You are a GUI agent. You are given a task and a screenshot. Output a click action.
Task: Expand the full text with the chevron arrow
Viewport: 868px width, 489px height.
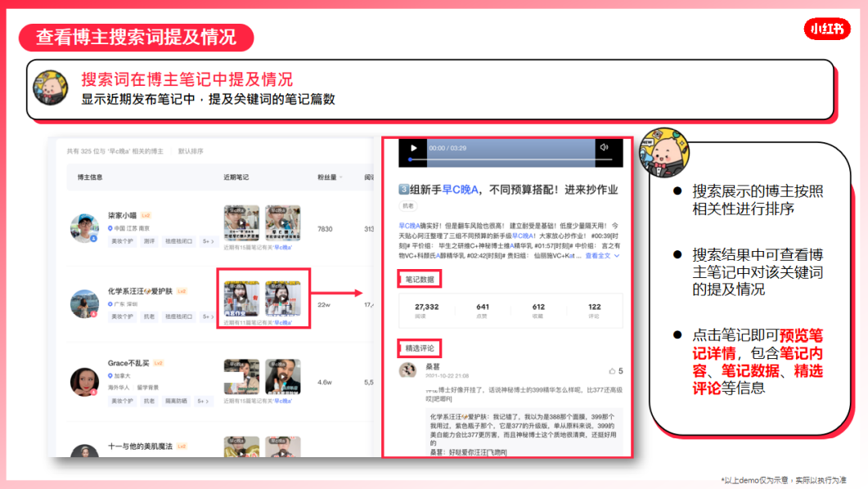[617, 256]
